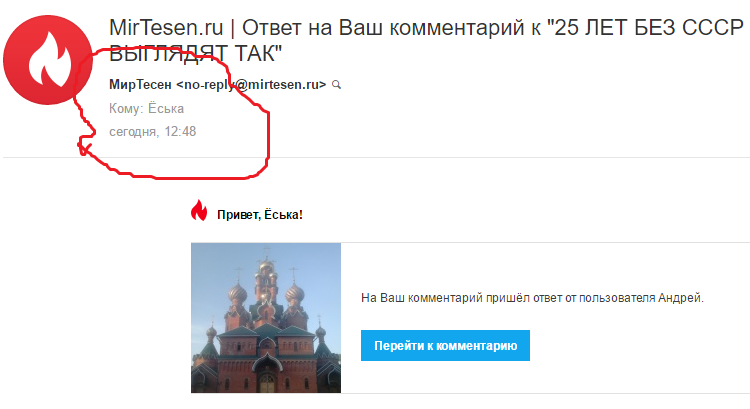Click the word пользователя in notification

click(x=617, y=298)
